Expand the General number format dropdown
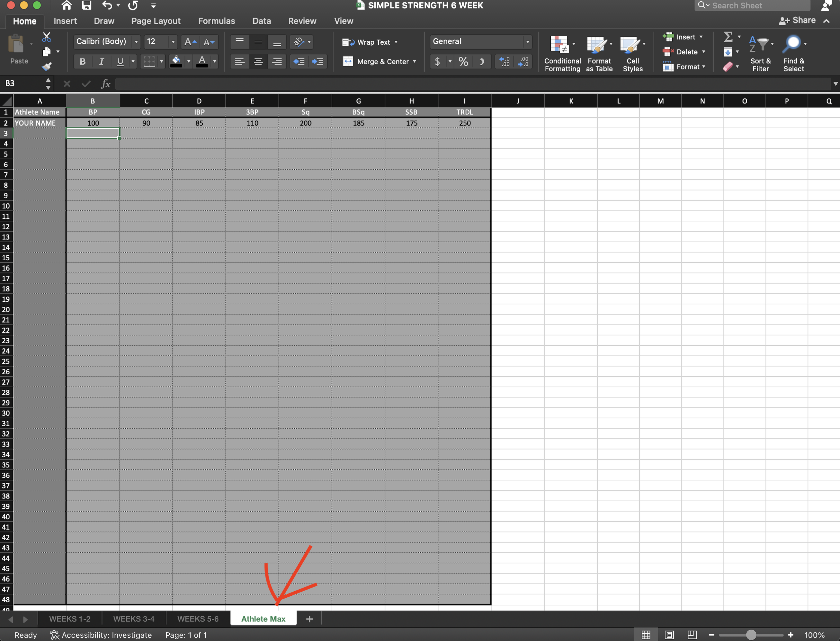This screenshot has width=840, height=641. pyautogui.click(x=528, y=42)
